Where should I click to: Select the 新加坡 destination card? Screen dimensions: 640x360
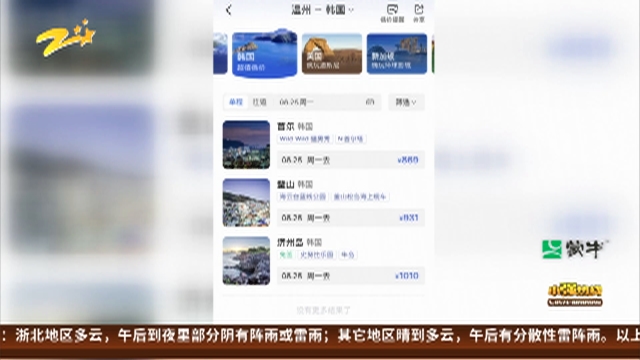[397, 54]
